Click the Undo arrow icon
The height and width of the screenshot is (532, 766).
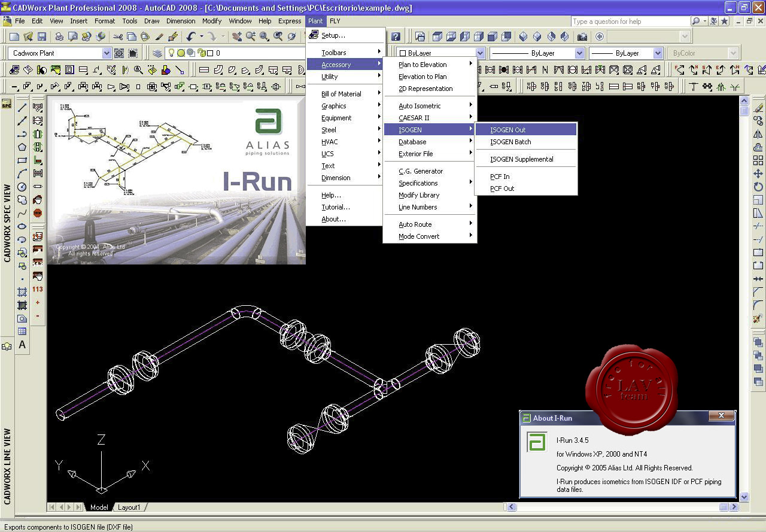coord(190,37)
